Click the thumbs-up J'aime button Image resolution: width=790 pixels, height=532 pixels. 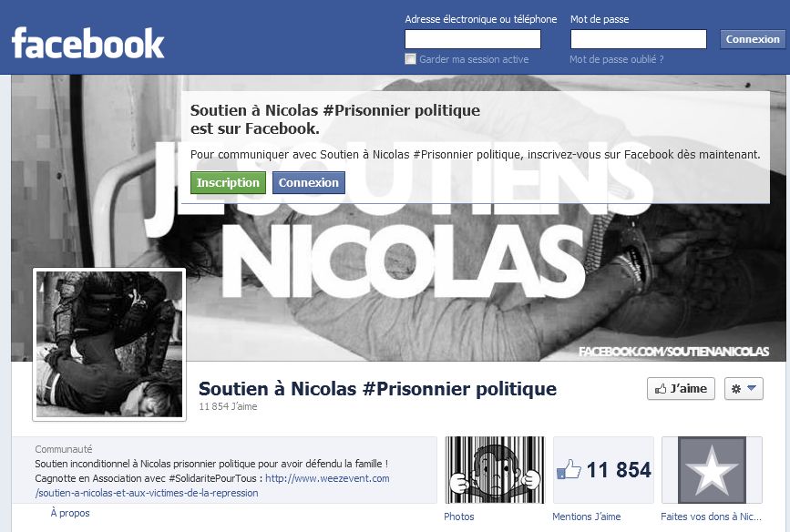pos(681,388)
